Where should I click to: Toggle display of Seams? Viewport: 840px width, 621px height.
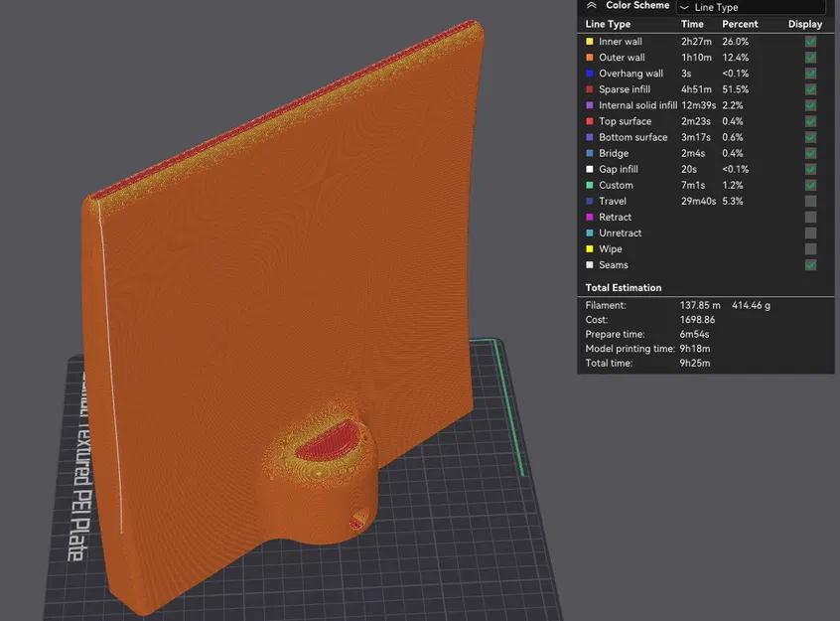coord(810,265)
